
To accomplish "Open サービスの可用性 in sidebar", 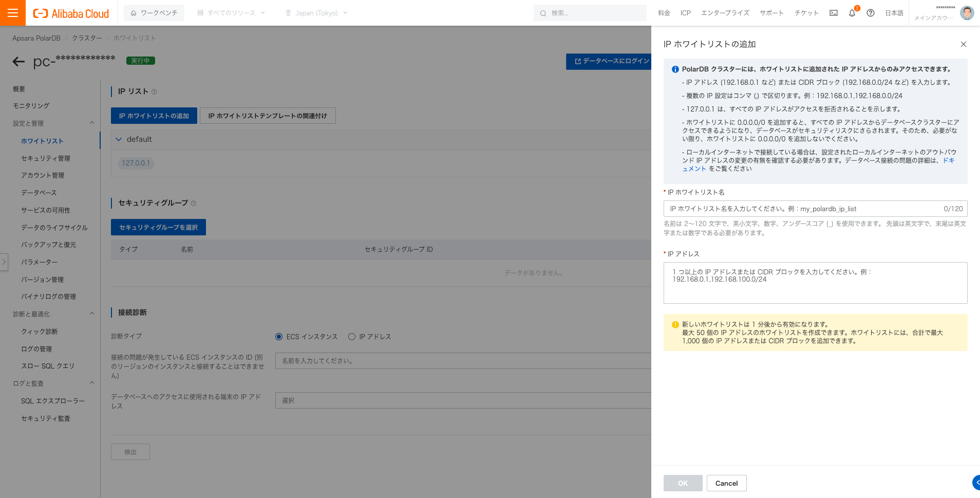I will point(46,210).
